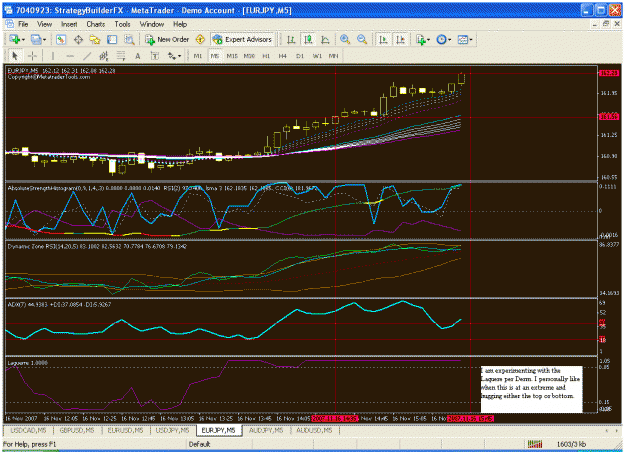Switch chart to H4 timeframe
625x452 pixels.
click(283, 56)
